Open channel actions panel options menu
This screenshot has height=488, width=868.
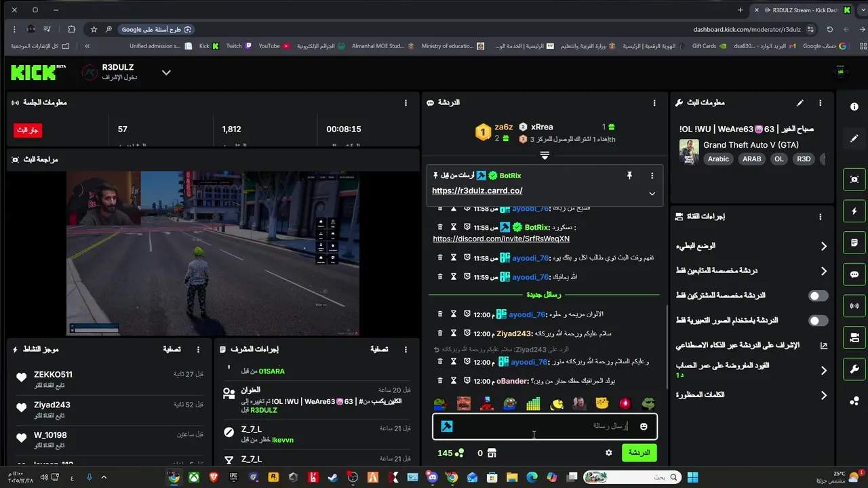coord(820,217)
